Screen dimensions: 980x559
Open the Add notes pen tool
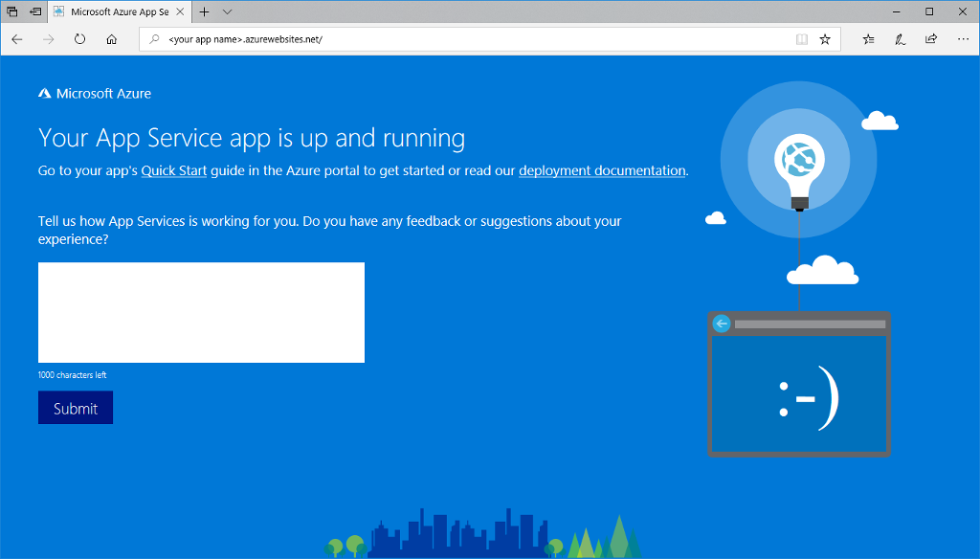900,39
